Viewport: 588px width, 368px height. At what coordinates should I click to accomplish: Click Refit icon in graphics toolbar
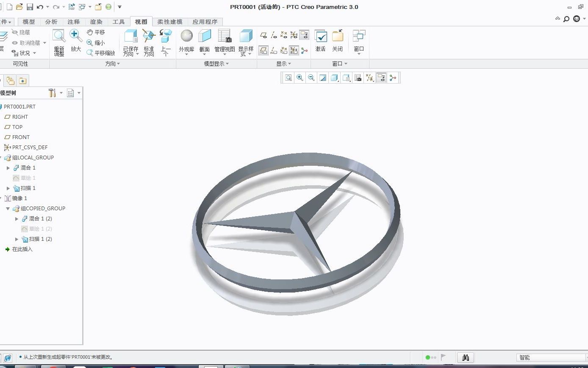(x=288, y=78)
